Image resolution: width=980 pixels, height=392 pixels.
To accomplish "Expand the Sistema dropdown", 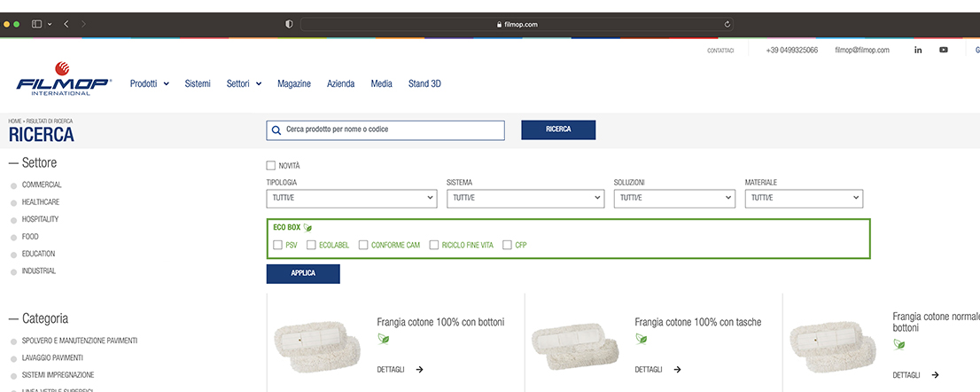I will [x=526, y=199].
